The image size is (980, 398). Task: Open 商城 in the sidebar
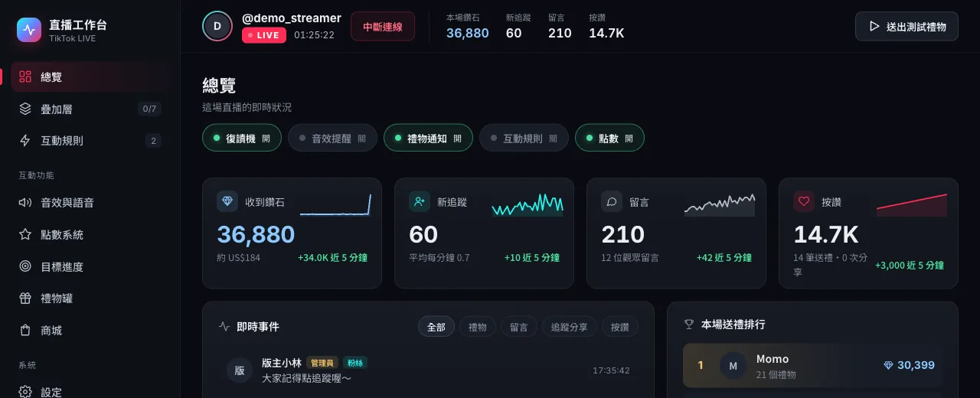click(x=90, y=331)
